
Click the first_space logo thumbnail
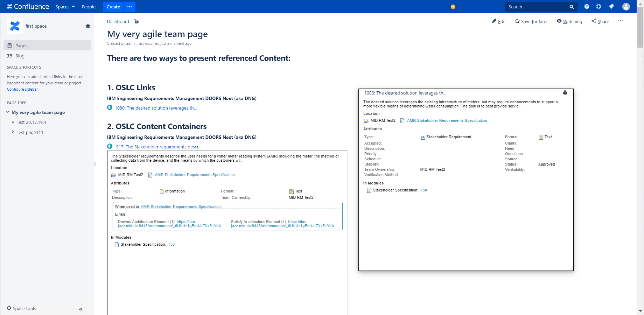[x=15, y=26]
